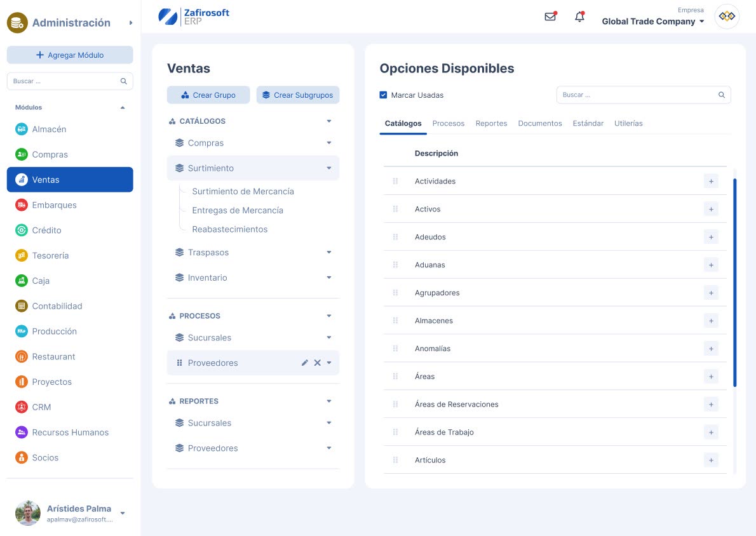The image size is (756, 536).
Task: Click the Proyectos module icon
Action: 21,382
